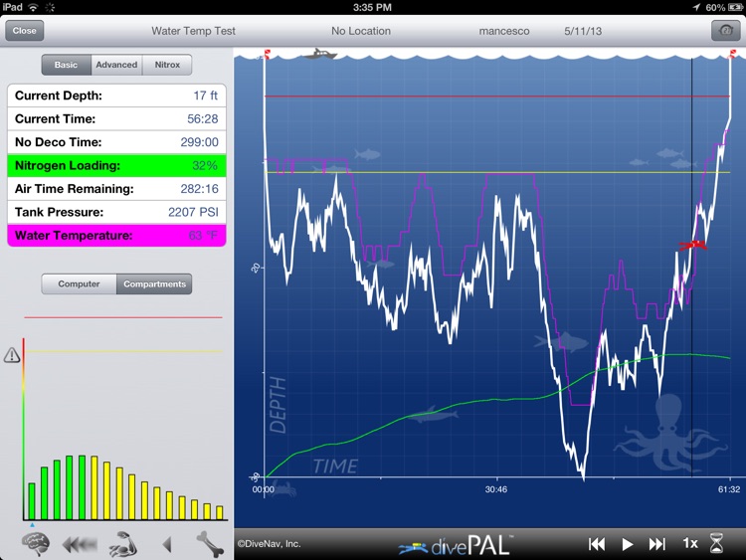Select the No Deco Time row
Viewport: 746px width, 560px height.
[116, 142]
